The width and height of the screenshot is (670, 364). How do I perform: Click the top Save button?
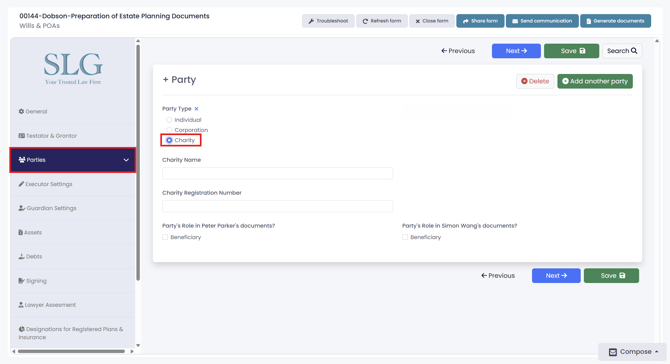[x=571, y=51]
